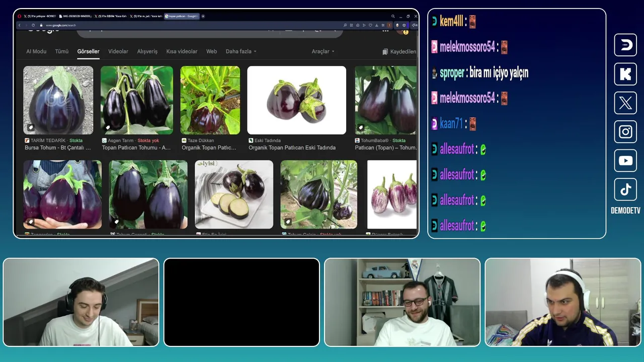This screenshot has height=362, width=644.
Task: Select the topan patlıcan Google browser tab
Action: click(181, 16)
